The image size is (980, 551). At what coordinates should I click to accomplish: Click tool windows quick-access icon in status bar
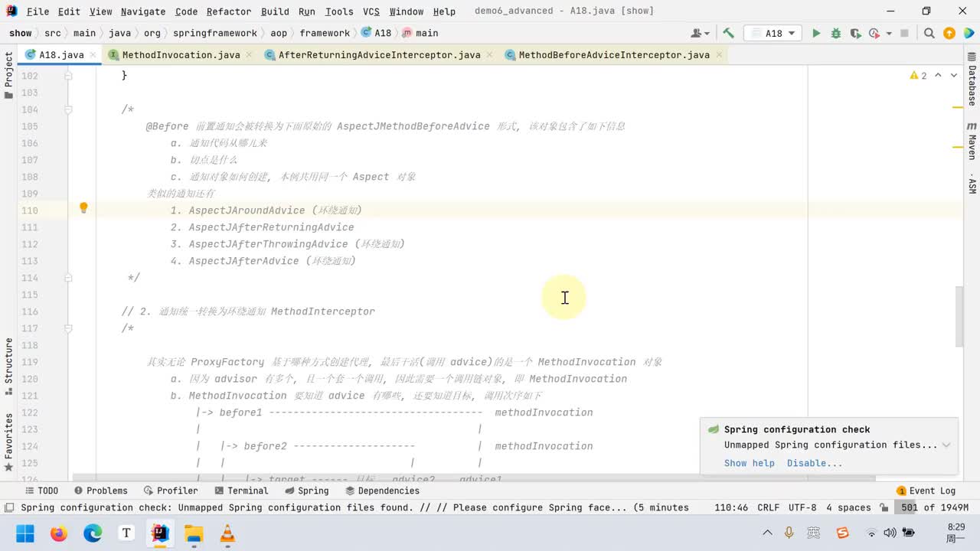click(8, 507)
